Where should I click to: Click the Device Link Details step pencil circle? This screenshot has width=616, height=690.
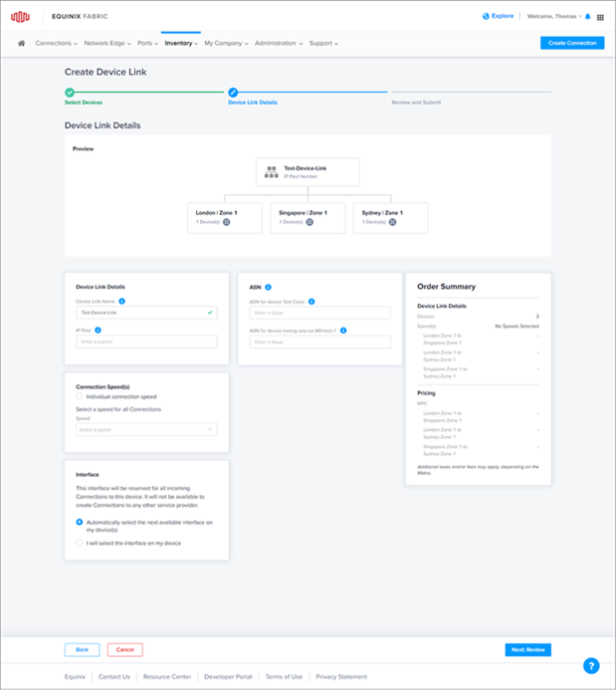tap(233, 93)
